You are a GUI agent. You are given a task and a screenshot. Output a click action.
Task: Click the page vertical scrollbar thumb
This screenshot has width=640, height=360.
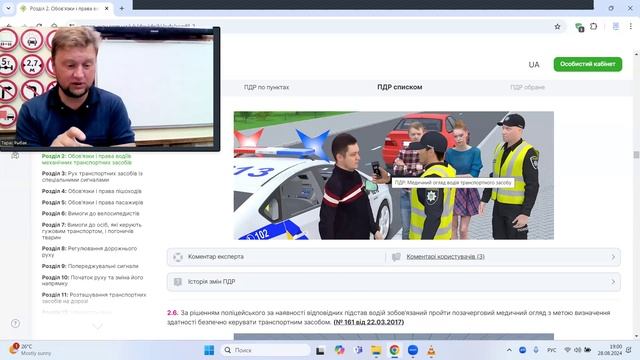tap(636, 155)
